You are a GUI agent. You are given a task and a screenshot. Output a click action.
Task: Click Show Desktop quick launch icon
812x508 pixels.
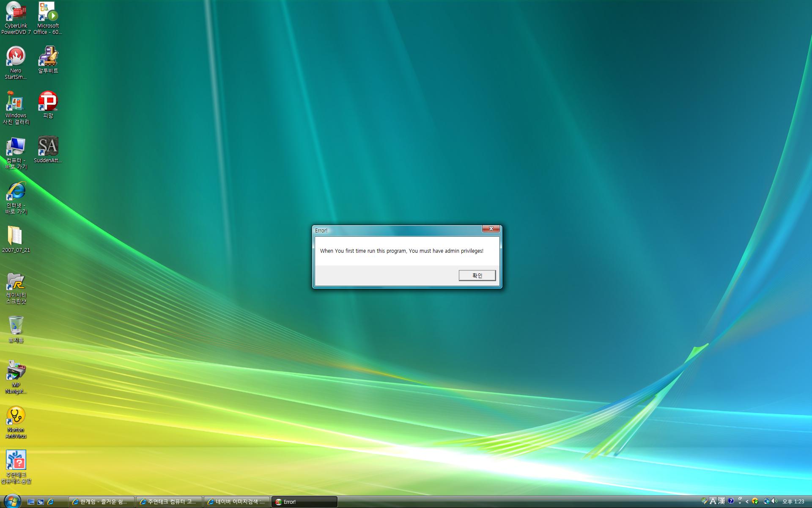tap(31, 502)
